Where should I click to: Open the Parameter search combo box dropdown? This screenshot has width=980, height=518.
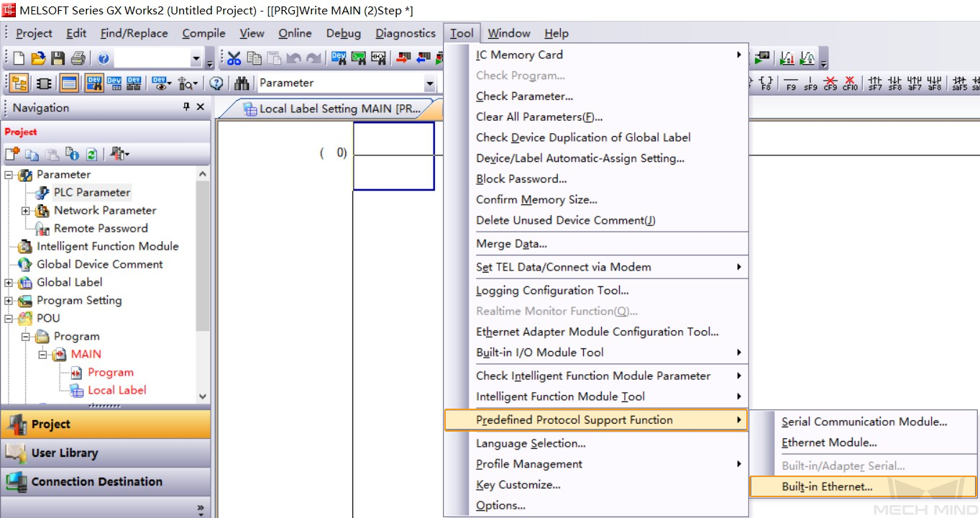coord(430,83)
